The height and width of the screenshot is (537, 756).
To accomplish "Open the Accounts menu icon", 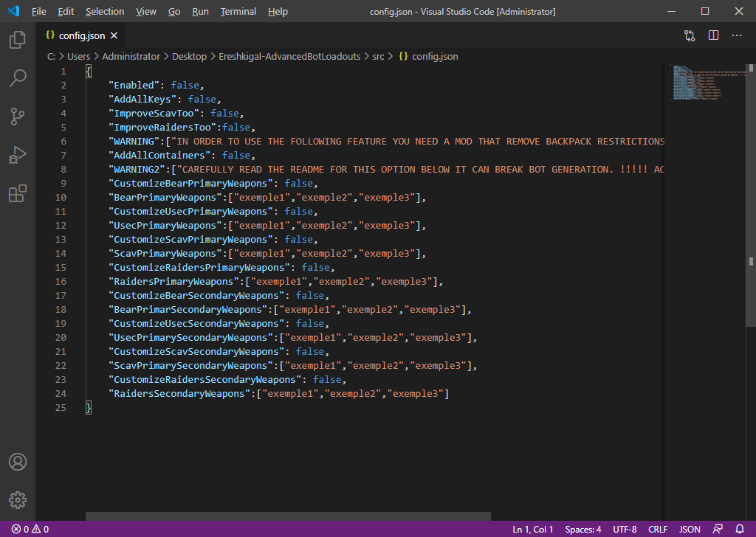I will (x=18, y=462).
